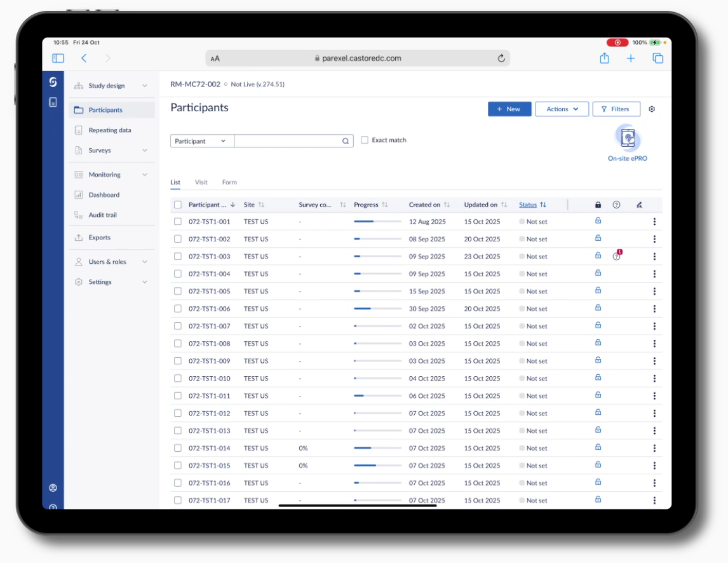Toggle the select-all checkbox in table header

point(178,205)
